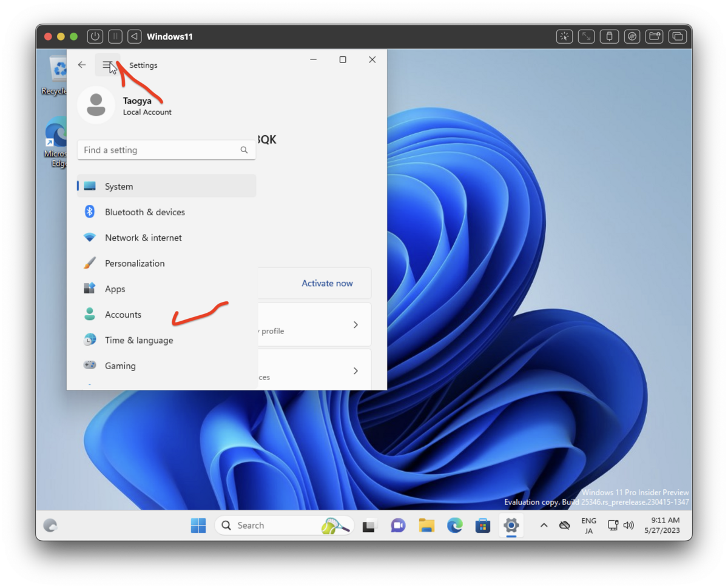The height and width of the screenshot is (588, 728).
Task: Open the shared folder icon in toolbar
Action: click(654, 36)
